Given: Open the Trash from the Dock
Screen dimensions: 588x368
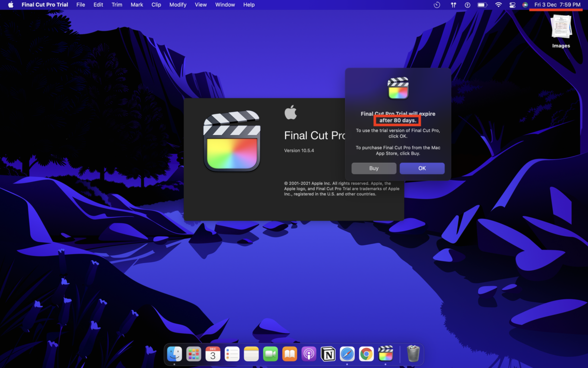Looking at the screenshot, I should click(413, 354).
